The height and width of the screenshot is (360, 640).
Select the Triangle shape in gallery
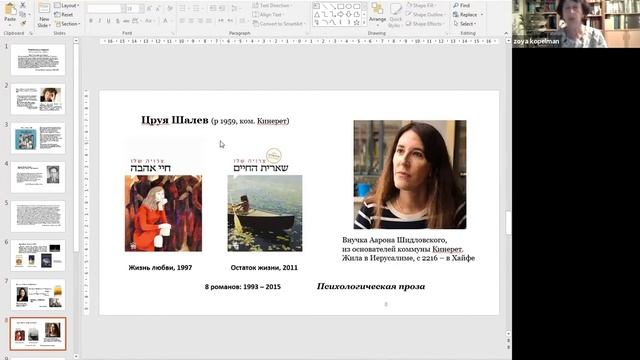(x=317, y=14)
